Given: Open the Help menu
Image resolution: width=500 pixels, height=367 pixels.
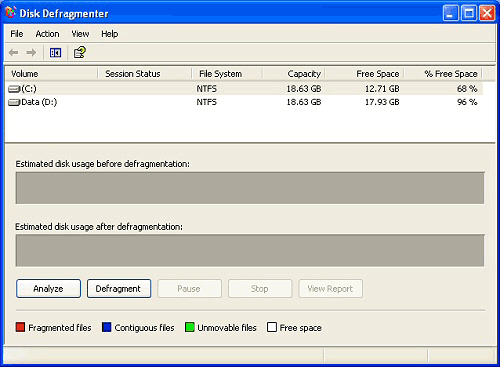Looking at the screenshot, I should (x=110, y=34).
